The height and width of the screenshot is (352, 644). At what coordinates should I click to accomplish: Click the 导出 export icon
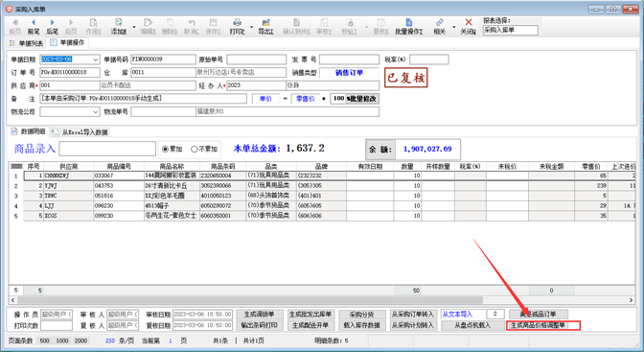tap(265, 23)
